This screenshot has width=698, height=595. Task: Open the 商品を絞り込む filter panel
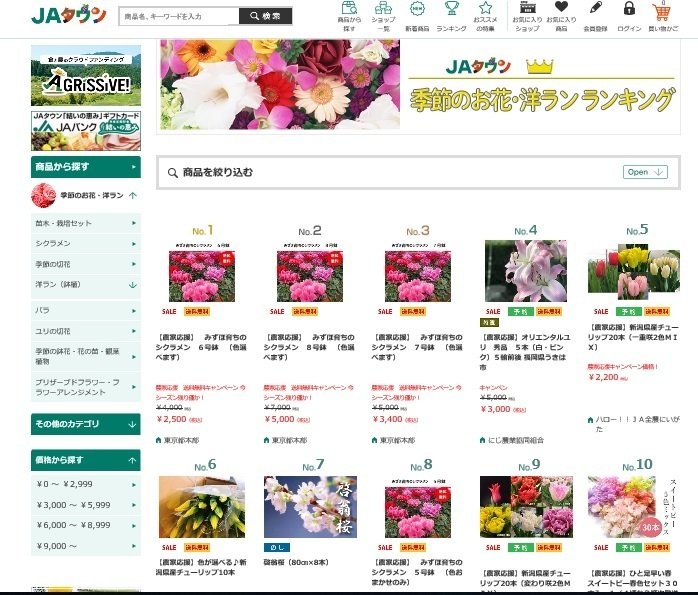645,172
